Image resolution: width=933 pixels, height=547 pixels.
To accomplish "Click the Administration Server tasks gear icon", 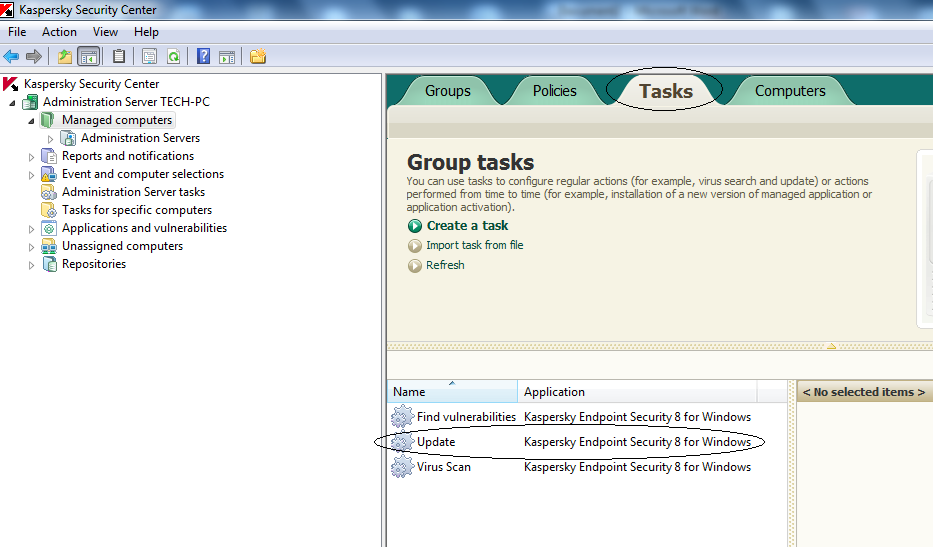I will point(49,192).
